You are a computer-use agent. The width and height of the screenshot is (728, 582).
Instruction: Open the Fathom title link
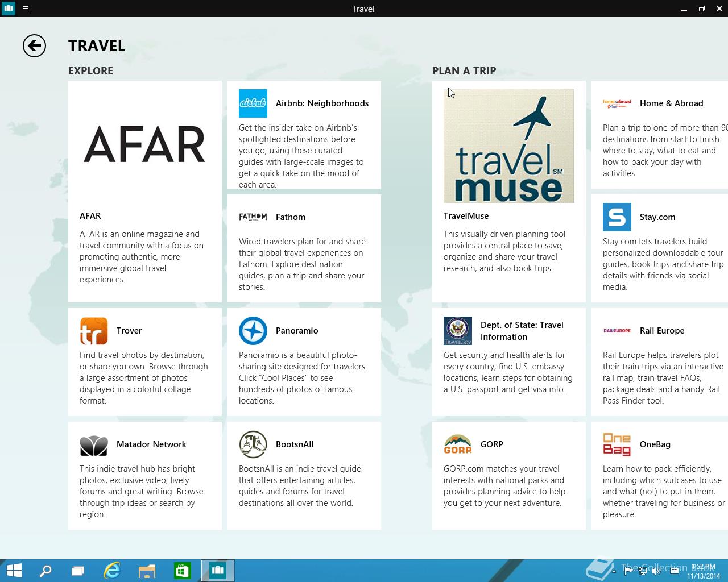pos(291,217)
